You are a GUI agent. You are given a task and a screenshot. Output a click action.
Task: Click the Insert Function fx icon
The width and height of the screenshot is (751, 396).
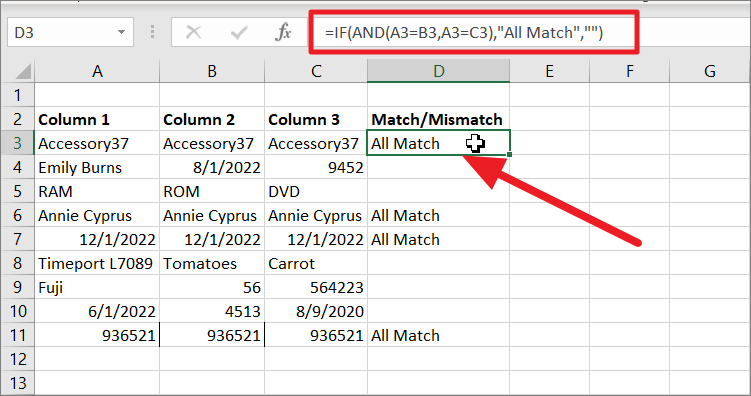[283, 33]
